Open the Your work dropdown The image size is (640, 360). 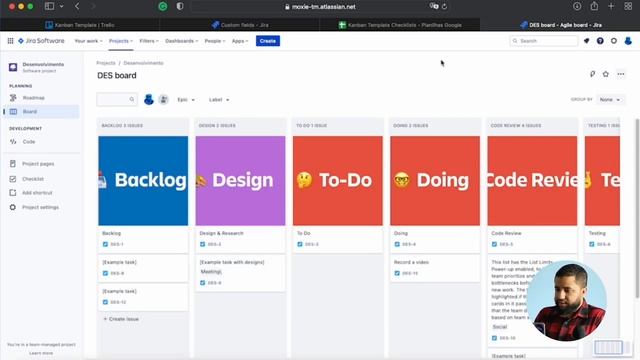click(88, 41)
